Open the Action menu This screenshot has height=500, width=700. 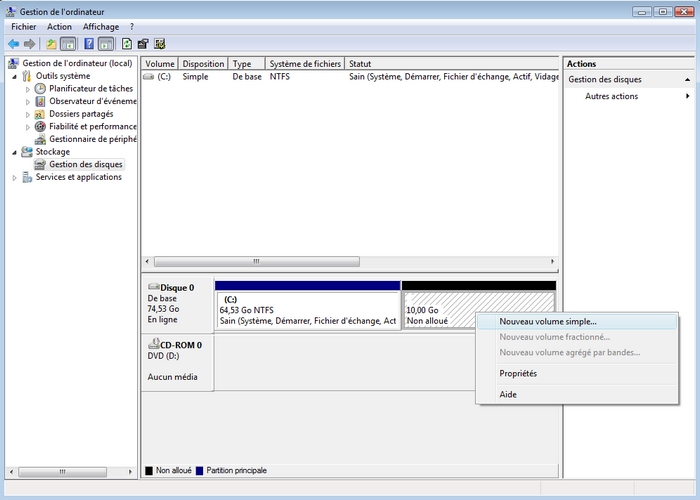tap(59, 26)
